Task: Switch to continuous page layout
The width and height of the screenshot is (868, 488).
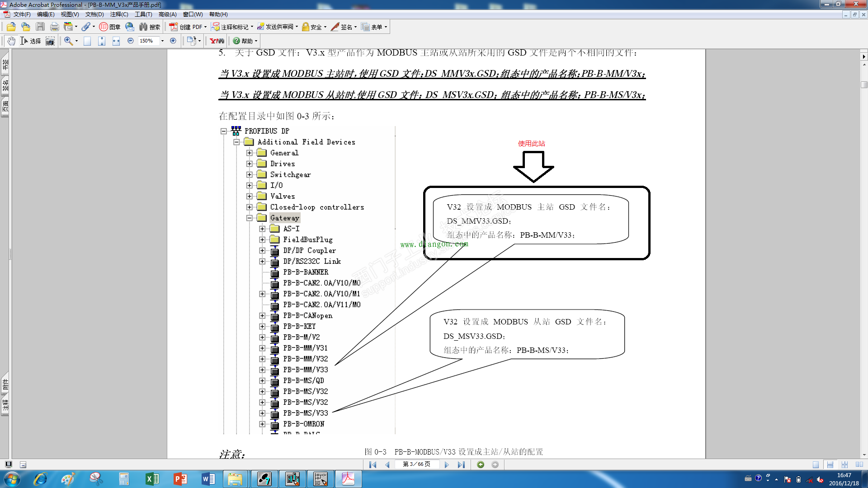Action: tap(830, 465)
